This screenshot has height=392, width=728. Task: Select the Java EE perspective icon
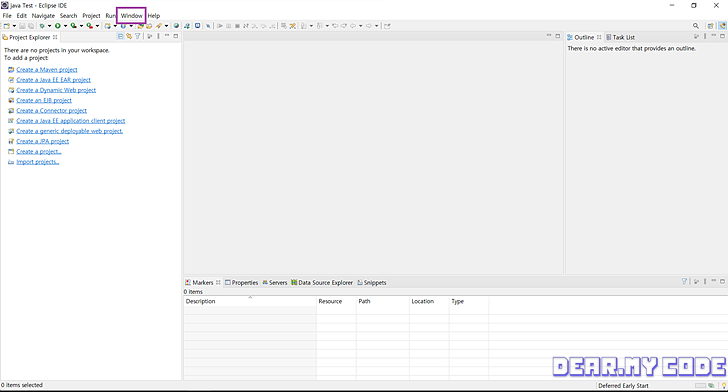pos(722,26)
